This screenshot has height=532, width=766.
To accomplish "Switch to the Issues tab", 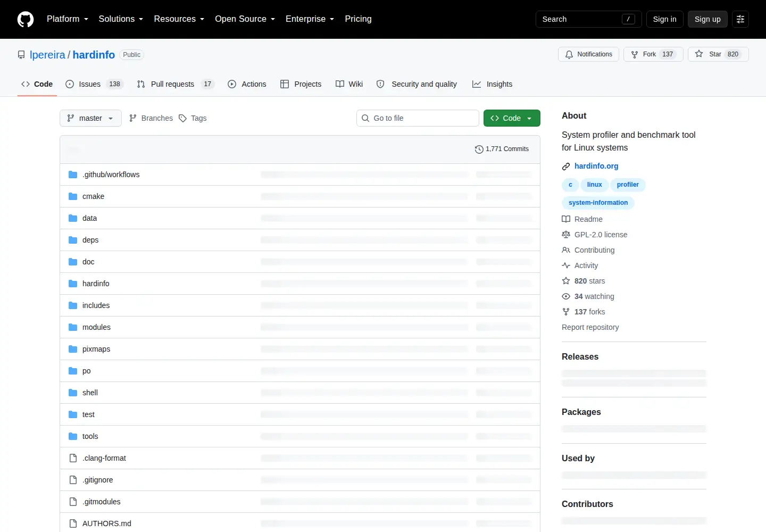I will point(94,84).
